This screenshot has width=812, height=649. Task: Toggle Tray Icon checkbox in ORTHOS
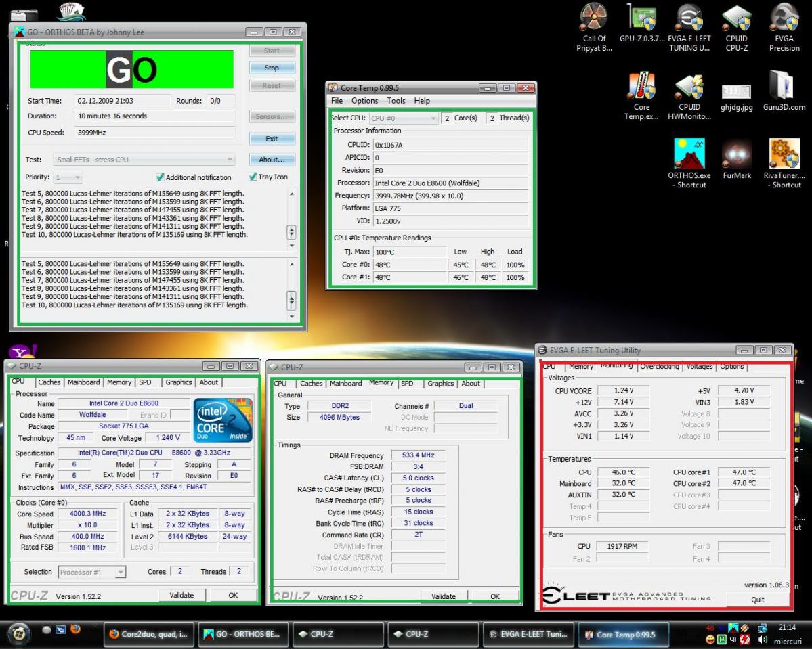tap(253, 177)
